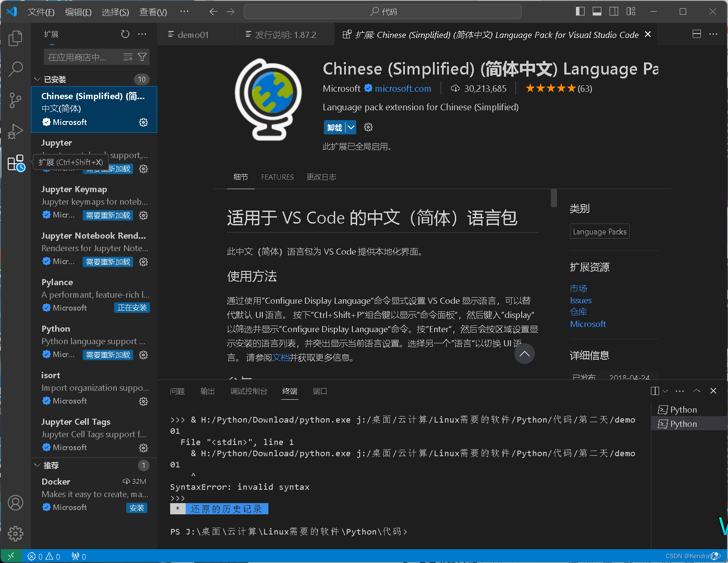The width and height of the screenshot is (728, 563).
Task: Open the Source Control view
Action: [16, 100]
